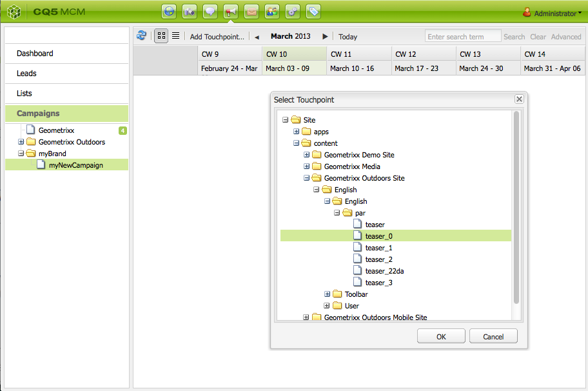Collapse Geometrixx Outdoors Site node
This screenshot has height=391, width=588.
pyautogui.click(x=306, y=178)
